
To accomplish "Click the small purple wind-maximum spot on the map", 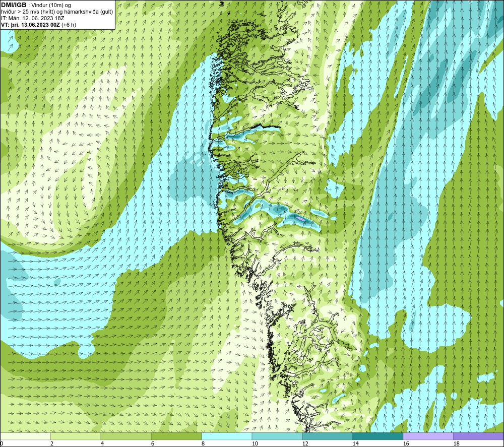I will 300,219.
